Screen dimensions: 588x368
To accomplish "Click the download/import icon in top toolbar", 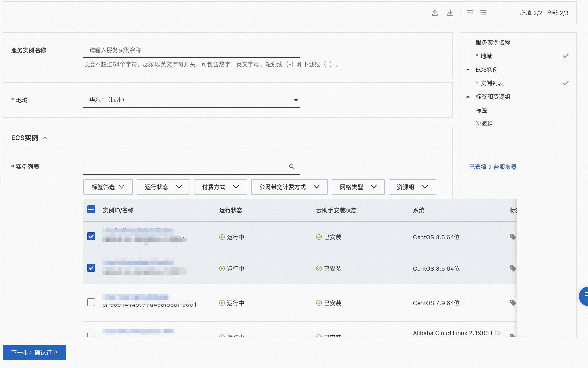I will [x=450, y=13].
